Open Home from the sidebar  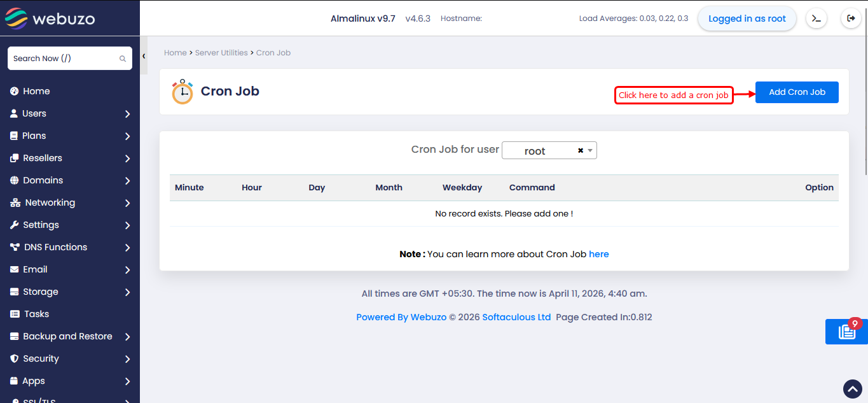[x=36, y=91]
